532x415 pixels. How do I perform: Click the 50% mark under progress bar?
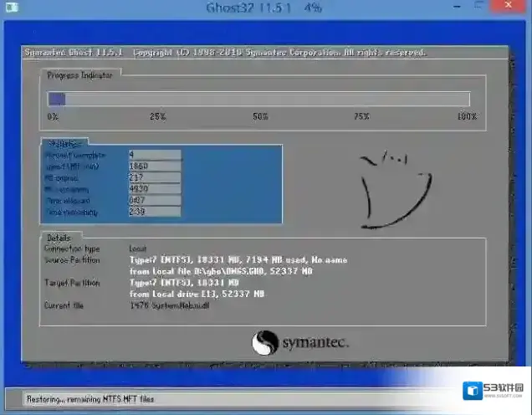click(x=260, y=116)
